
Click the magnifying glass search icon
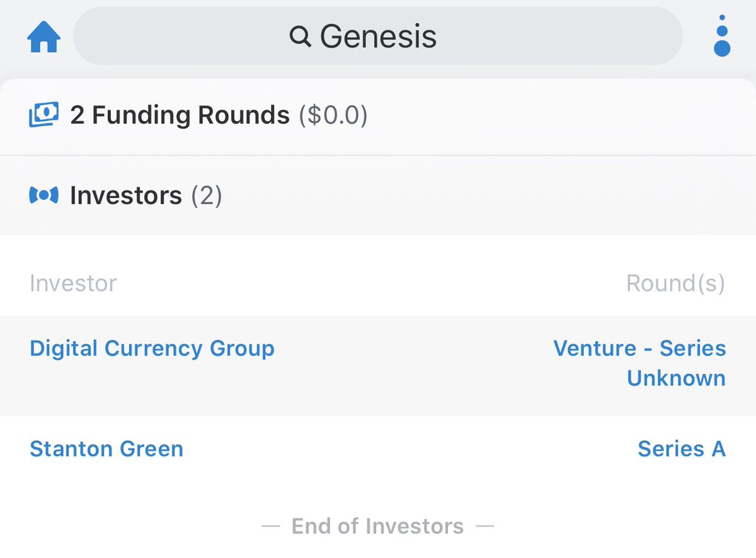pos(300,37)
